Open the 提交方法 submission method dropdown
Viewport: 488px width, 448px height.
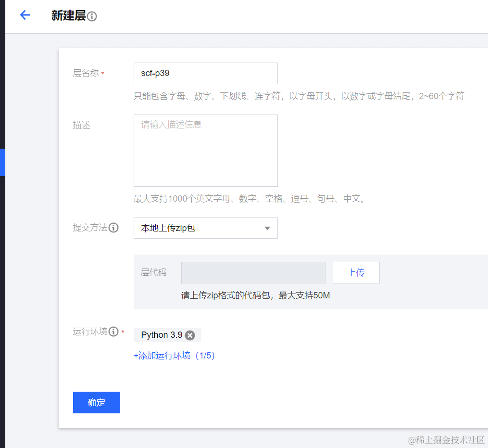coord(205,228)
